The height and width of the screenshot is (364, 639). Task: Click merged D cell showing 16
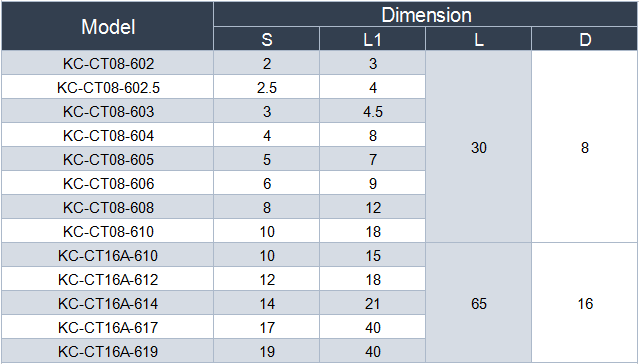585,303
